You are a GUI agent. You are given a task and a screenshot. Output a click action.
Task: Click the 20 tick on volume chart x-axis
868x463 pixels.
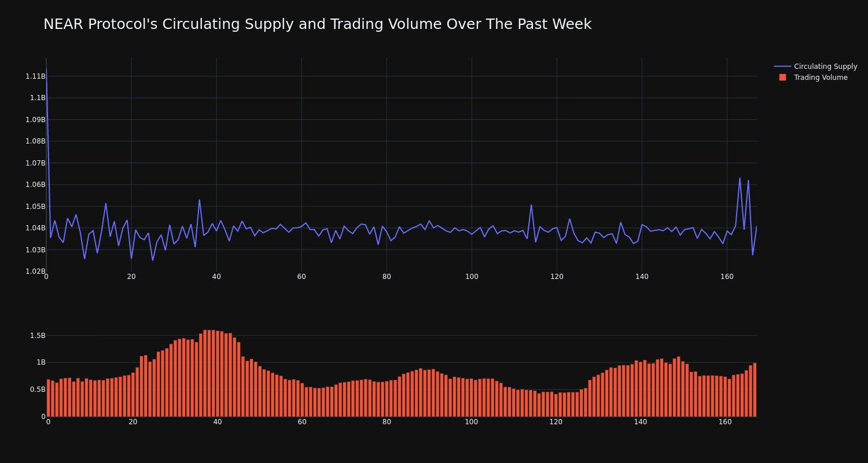coord(133,422)
